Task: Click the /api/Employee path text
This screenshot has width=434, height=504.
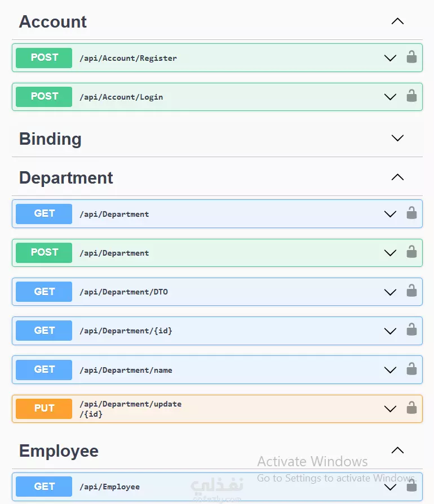Action: (x=110, y=487)
